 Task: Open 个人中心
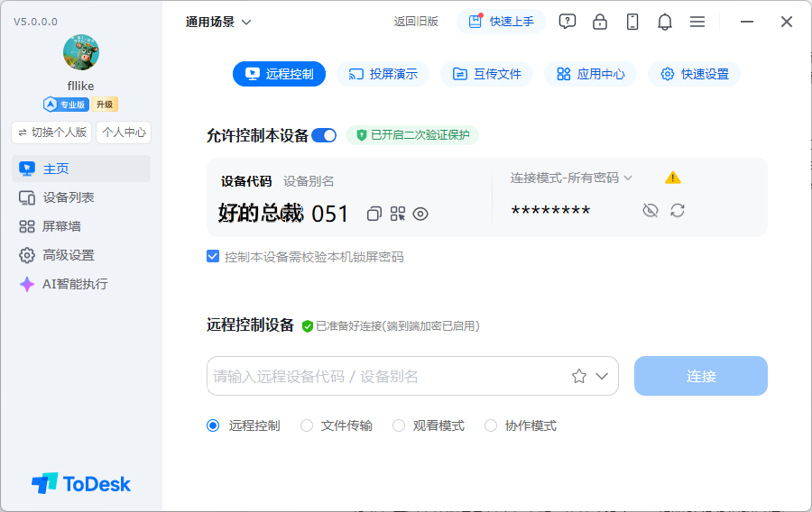[x=124, y=133]
